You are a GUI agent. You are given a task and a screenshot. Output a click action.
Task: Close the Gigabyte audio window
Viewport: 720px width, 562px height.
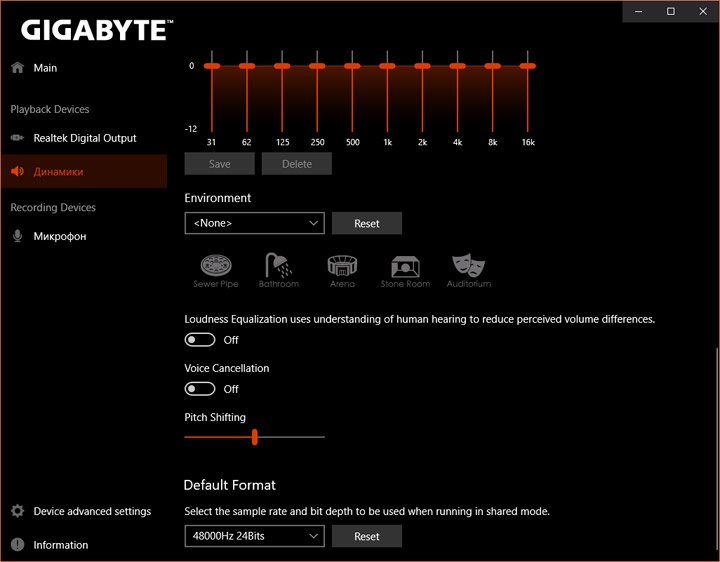pos(703,11)
